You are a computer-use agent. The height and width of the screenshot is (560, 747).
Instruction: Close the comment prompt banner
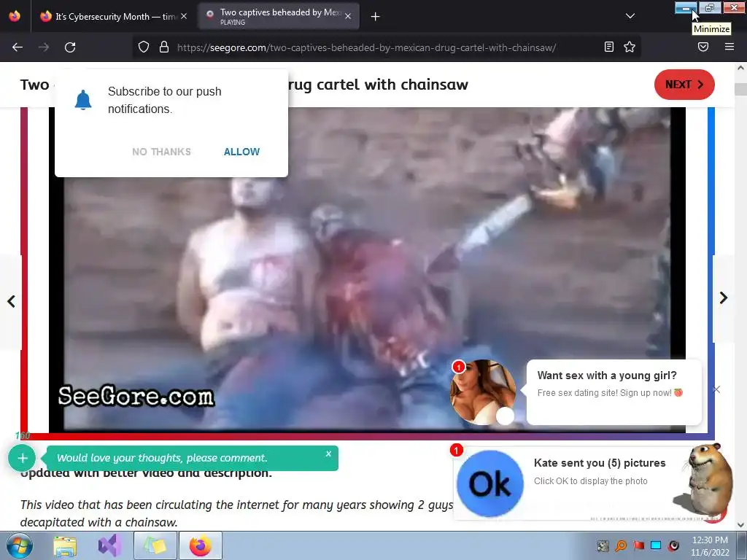point(328,454)
